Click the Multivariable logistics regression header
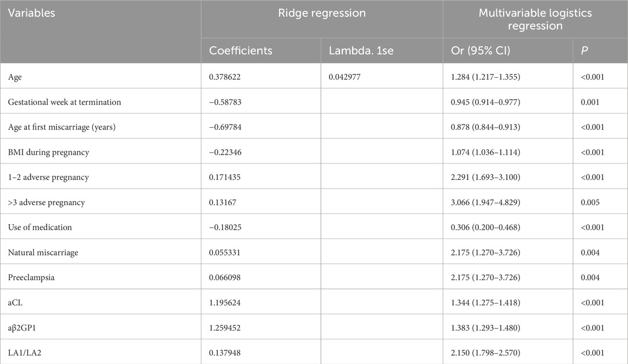This screenshot has width=628, height=364. (535, 20)
